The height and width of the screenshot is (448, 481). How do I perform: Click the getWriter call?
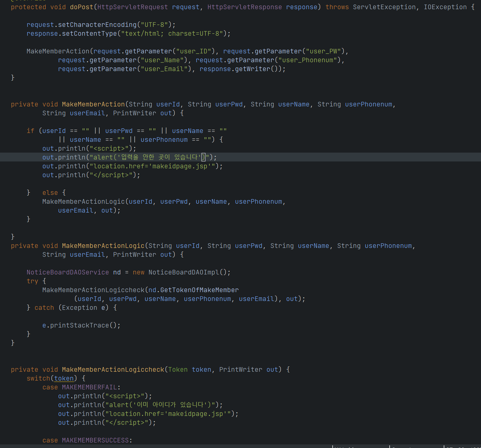[253, 69]
